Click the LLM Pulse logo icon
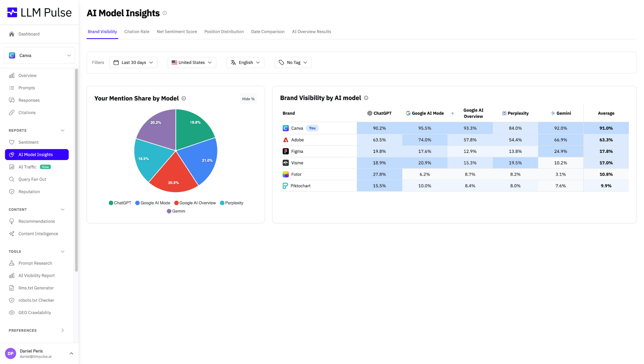The height and width of the screenshot is (364, 644). [12, 12]
